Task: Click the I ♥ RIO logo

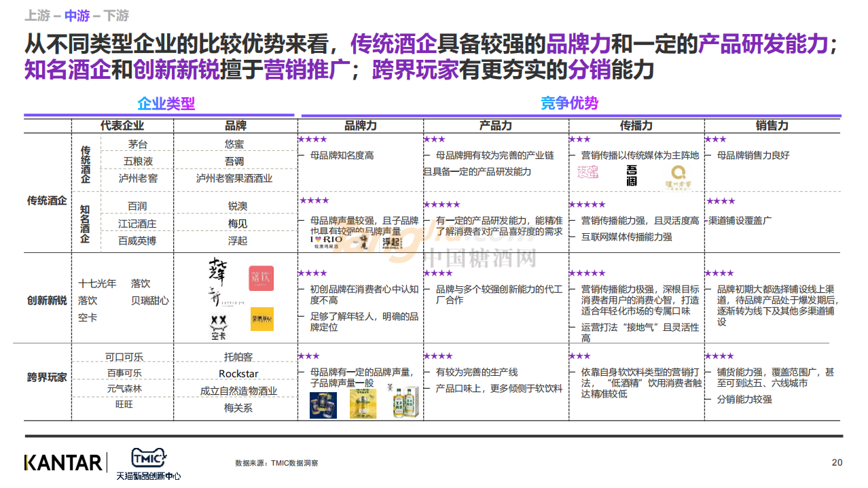Action: point(325,242)
